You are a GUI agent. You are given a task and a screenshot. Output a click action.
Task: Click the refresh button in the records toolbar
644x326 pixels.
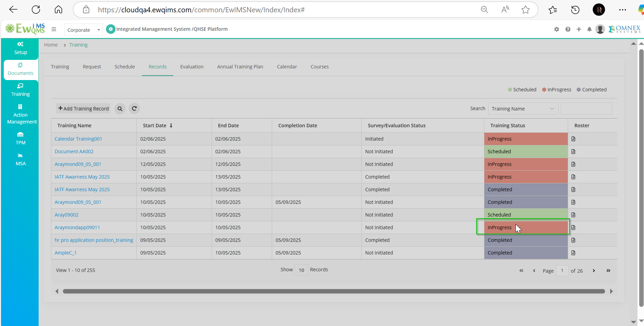point(134,108)
